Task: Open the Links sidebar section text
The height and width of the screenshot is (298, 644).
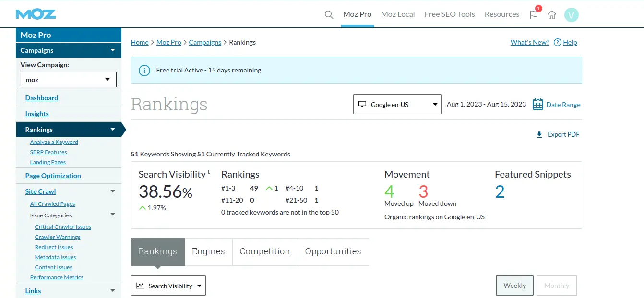Action: 33,291
